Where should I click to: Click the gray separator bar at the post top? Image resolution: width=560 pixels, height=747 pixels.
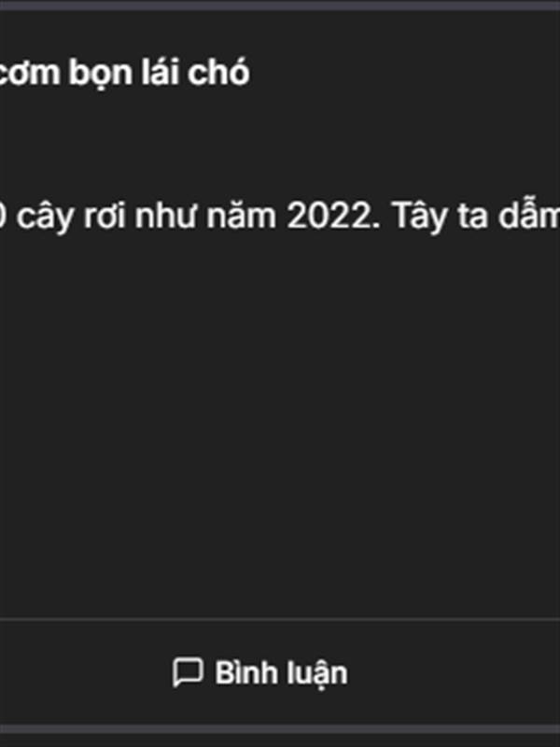(x=280, y=6)
